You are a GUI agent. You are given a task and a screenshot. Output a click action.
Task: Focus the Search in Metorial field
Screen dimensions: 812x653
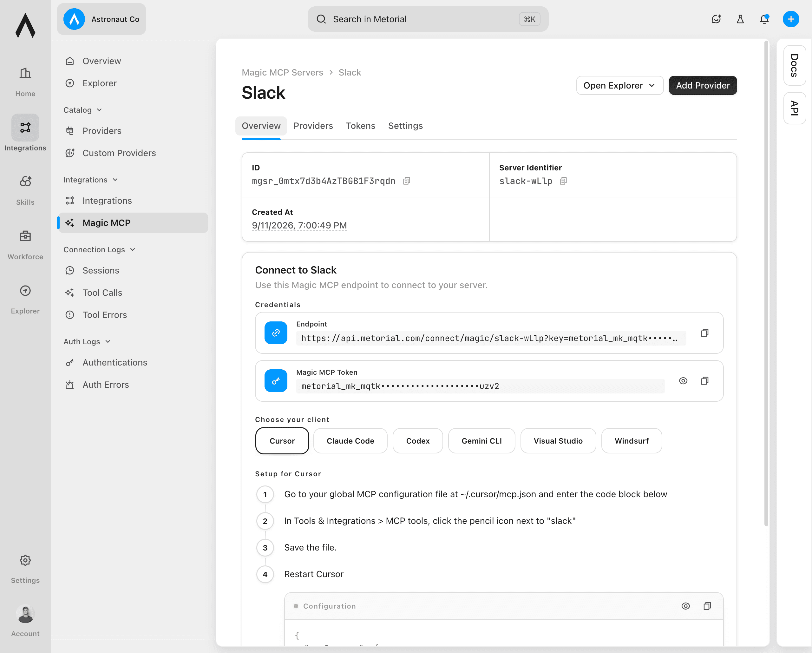point(428,19)
